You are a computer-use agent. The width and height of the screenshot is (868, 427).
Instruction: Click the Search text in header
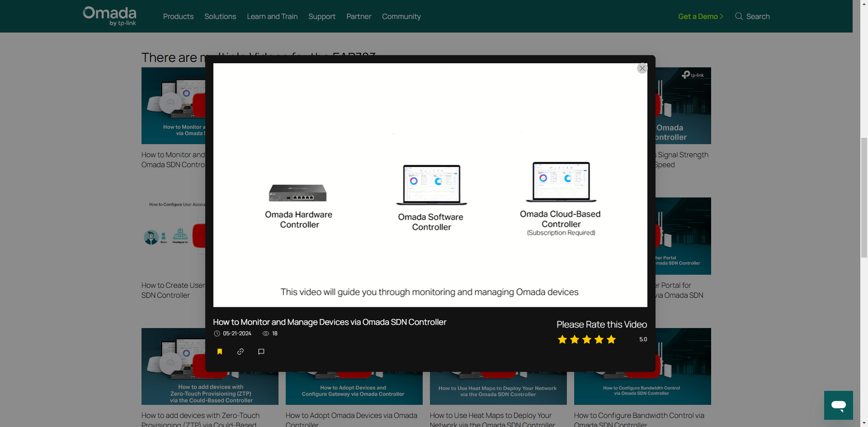[x=758, y=16]
